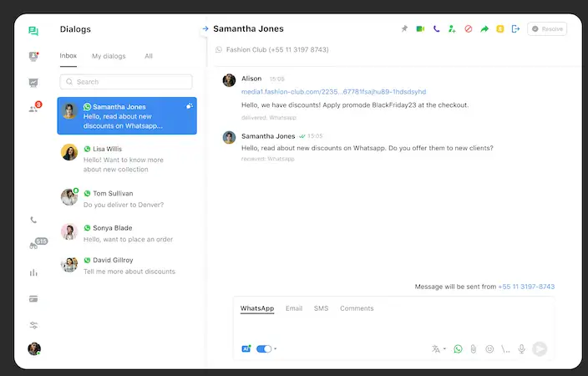Toggle the blue switch in the message composer
The image size is (588, 376).
coord(264,348)
